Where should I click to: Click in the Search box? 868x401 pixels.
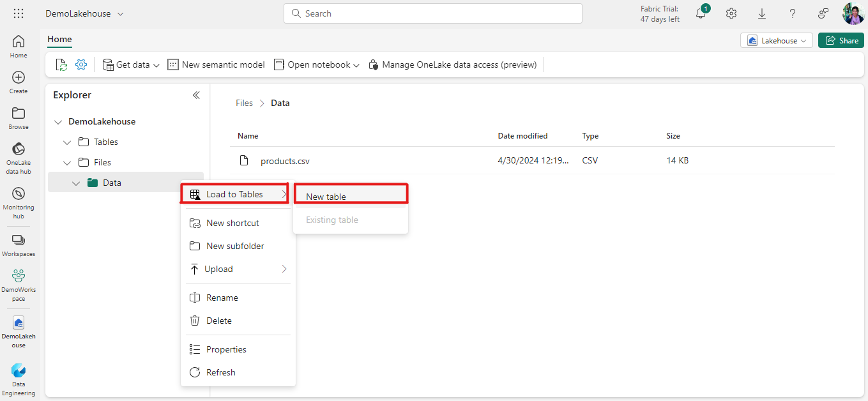point(433,13)
